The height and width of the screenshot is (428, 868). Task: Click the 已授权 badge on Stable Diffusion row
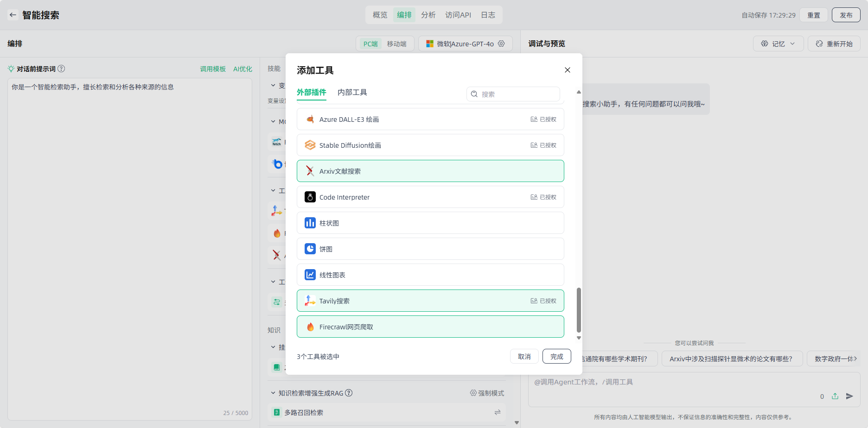[543, 145]
